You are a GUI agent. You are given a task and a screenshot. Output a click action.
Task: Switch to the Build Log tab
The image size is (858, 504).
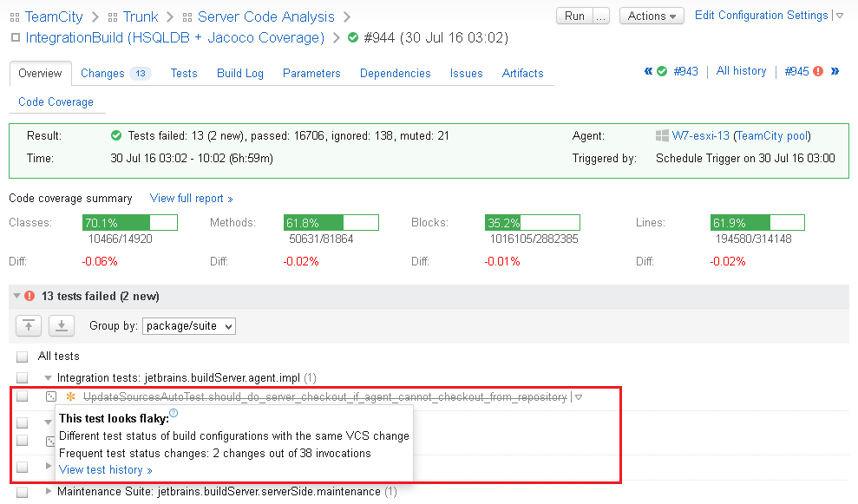(x=240, y=74)
